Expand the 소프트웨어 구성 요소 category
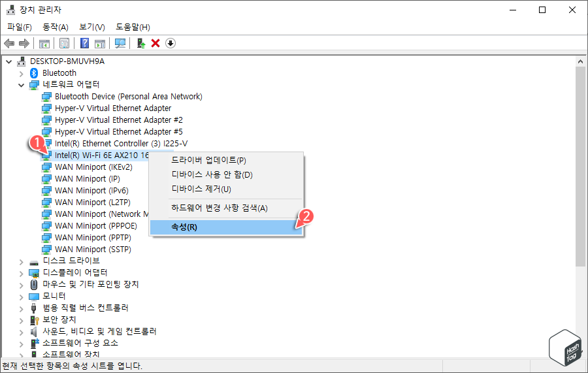The image size is (588, 373). [x=22, y=344]
